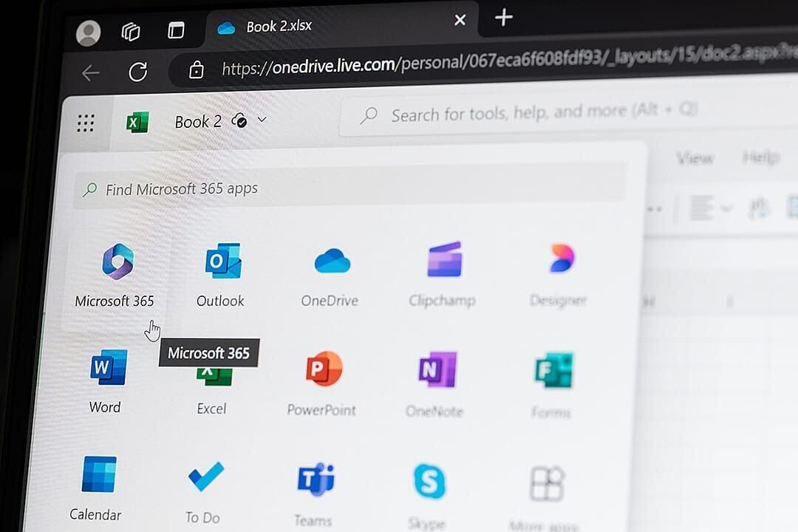The height and width of the screenshot is (532, 798).
Task: Open a new browser tab
Action: tap(504, 18)
